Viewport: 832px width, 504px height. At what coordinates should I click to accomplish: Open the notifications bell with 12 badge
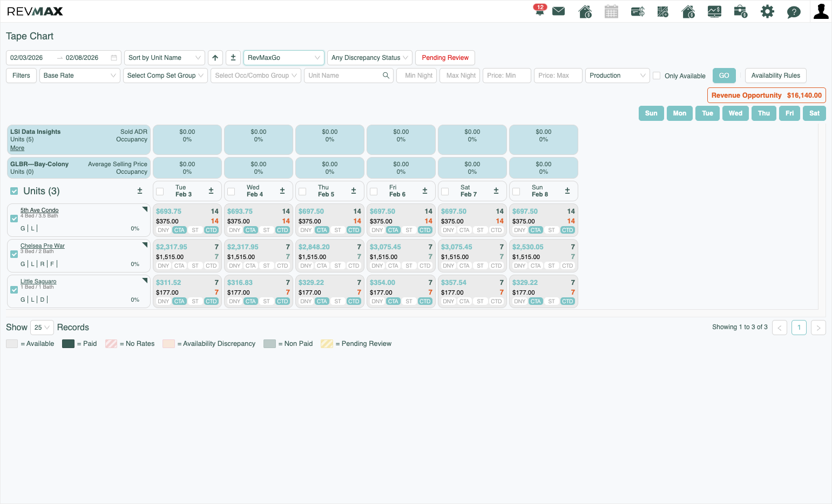point(539,10)
